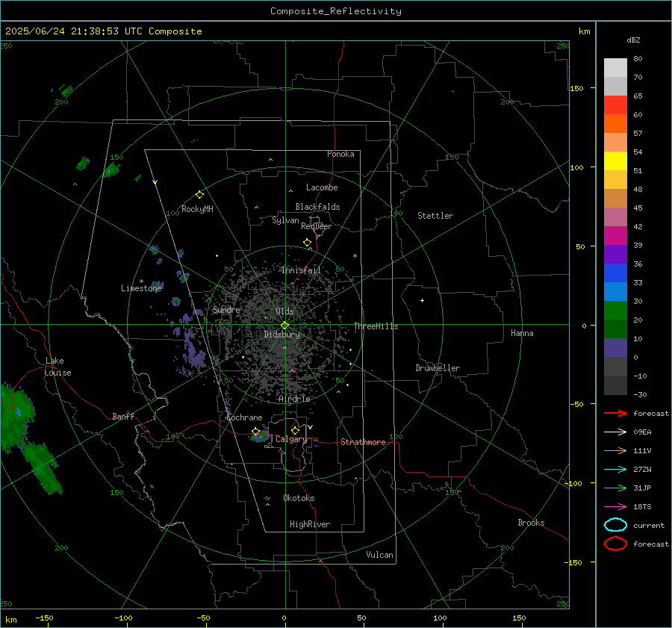Click the white asterisk northeast of Innisfail
Screen dimensions: 672x628
click(x=355, y=256)
